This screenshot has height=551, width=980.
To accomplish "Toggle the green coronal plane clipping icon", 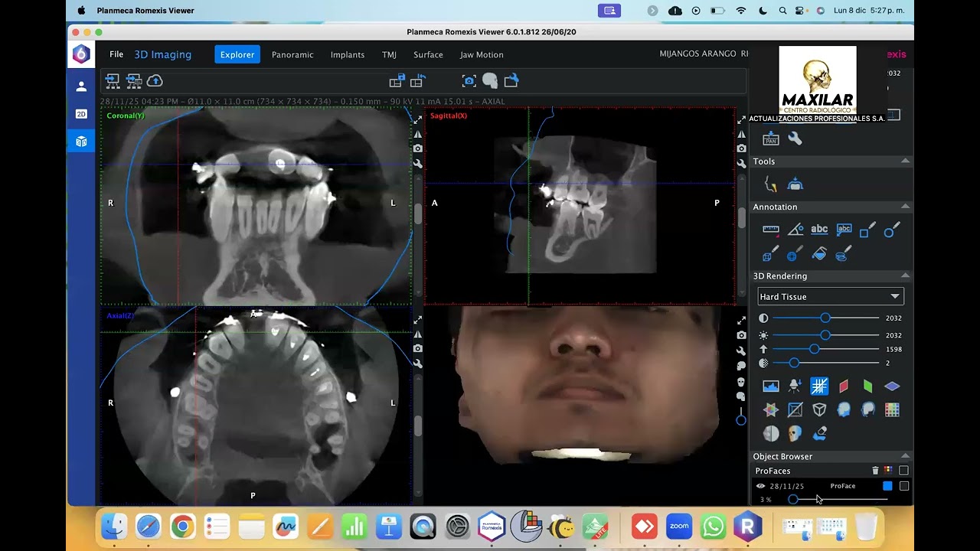I will click(x=867, y=386).
